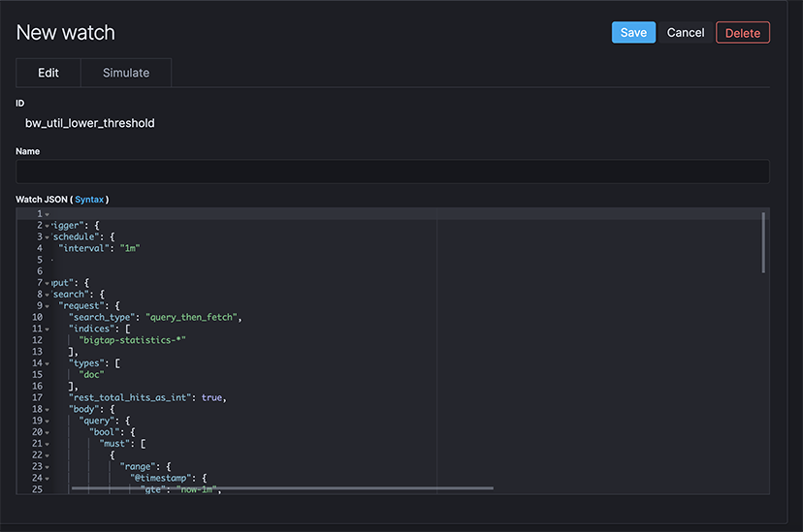This screenshot has height=532, width=803.
Task: Click the true value on line 17
Action: pyautogui.click(x=211, y=397)
